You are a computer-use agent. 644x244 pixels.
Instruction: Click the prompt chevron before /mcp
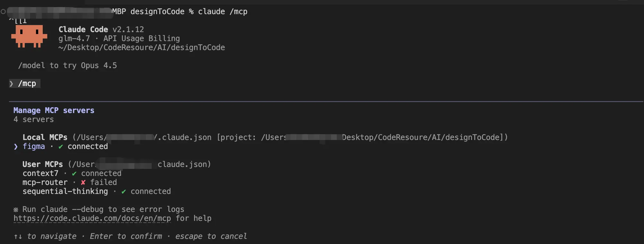12,83
